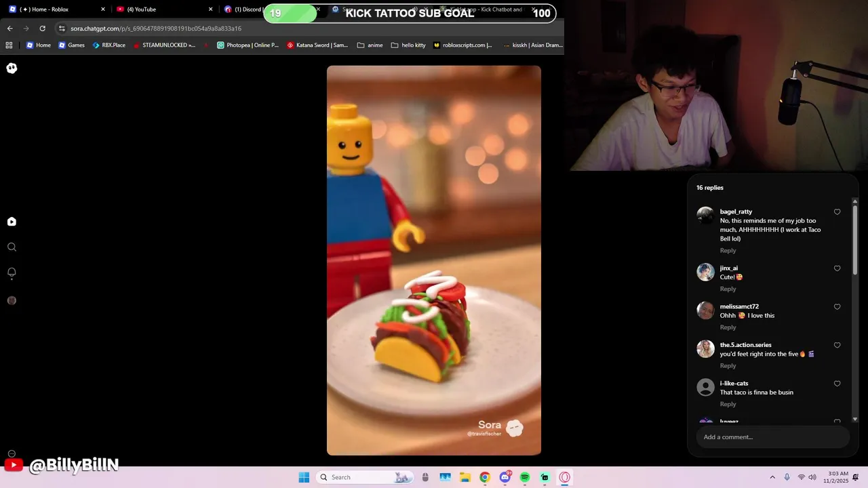
Task: Open the profile avatar in sidebar
Action: [x=12, y=300]
